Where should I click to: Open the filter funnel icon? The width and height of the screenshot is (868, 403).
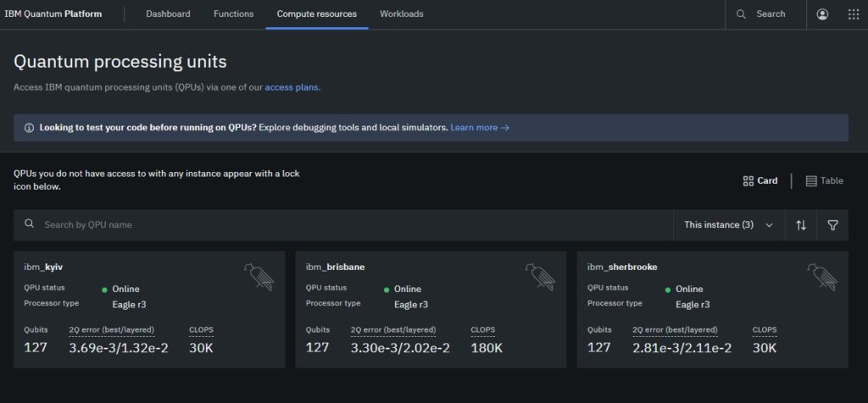832,225
